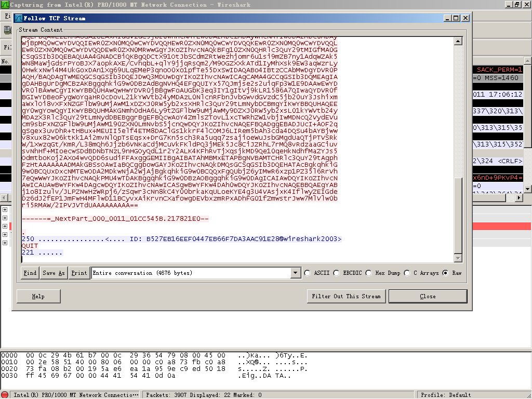Click the network interfaces toolbar icon in Wireshark window
Screen dimensions: 532x399
coord(7,30)
